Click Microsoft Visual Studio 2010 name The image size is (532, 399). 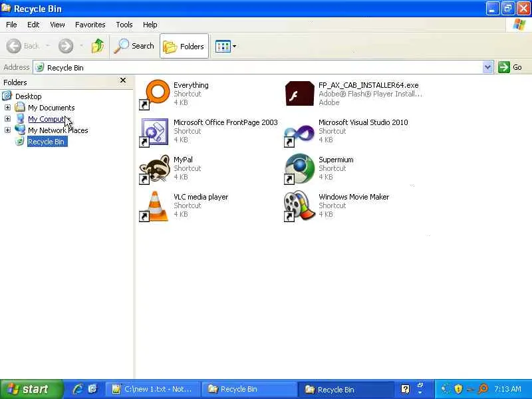tap(363, 122)
